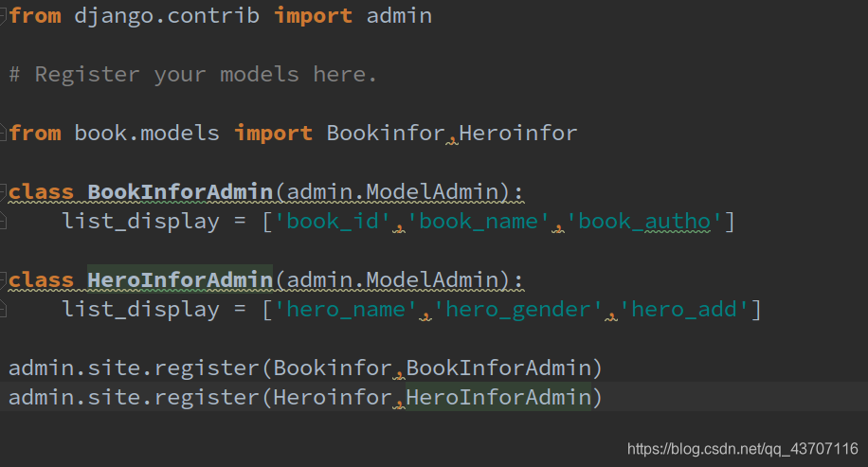Click '(admin.ModelAdmin)' after BookInforAdmin
Image resolution: width=868 pixels, height=467 pixels.
[392, 192]
